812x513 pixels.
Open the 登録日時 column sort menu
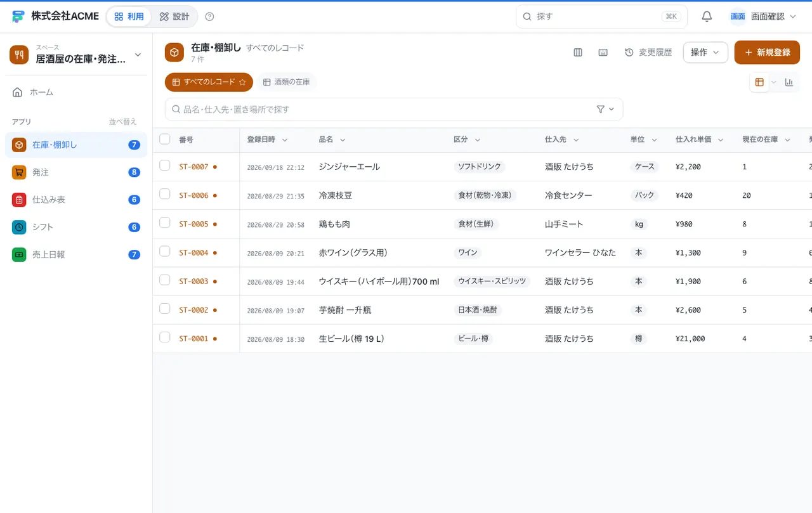(x=285, y=140)
